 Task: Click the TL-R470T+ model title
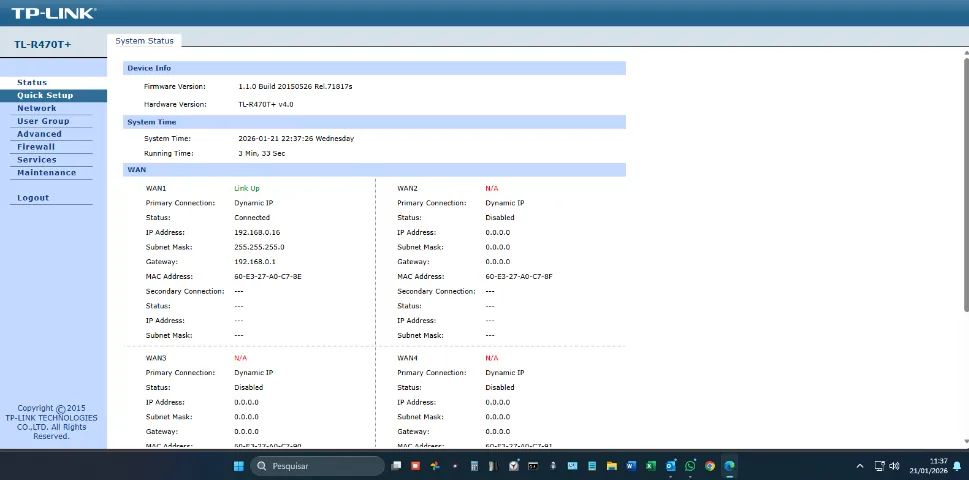coord(43,44)
